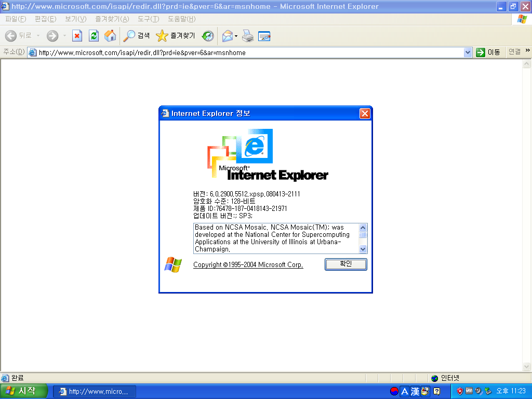Expand the address bar dropdown list
Viewport: 532px width, 399px height.
point(468,52)
